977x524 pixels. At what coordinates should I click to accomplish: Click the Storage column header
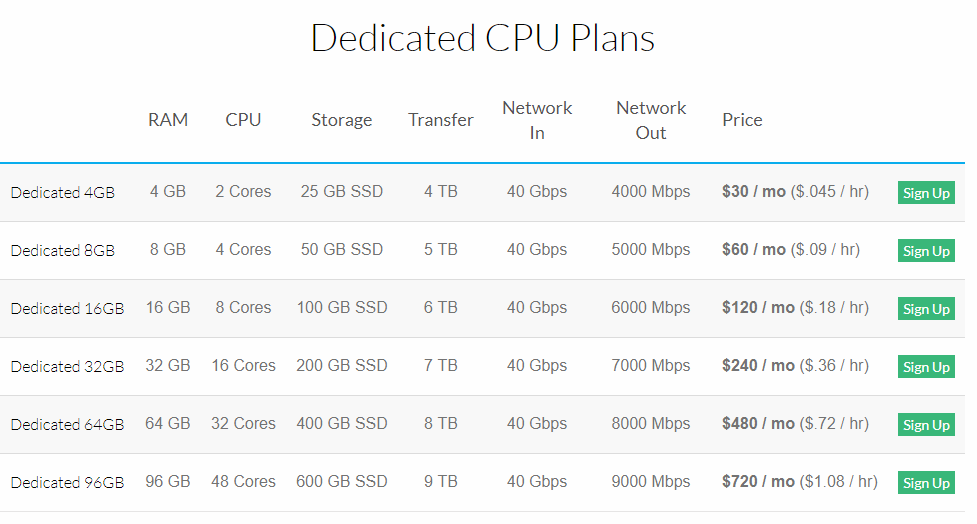(341, 120)
